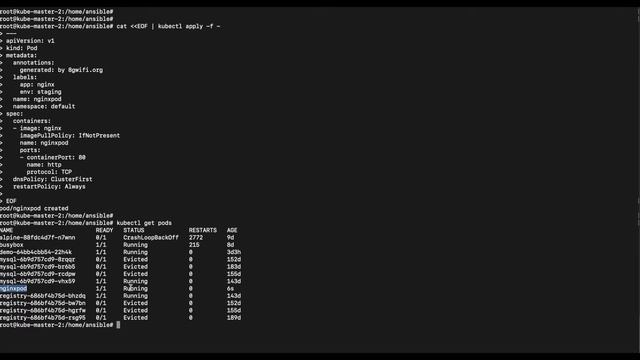
Task: Click the 'EOF' heredoc terminator line
Action: tap(11, 201)
